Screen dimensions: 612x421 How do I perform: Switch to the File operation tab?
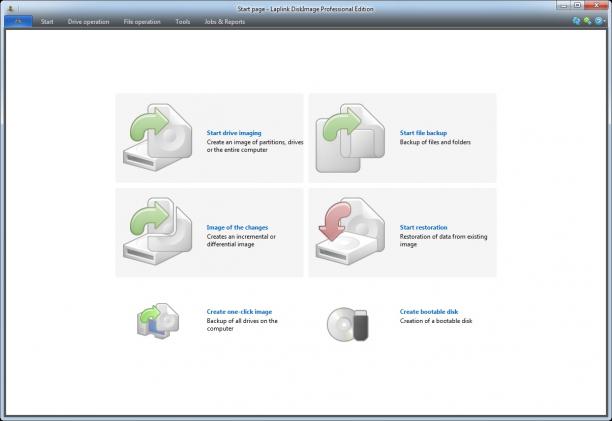(142, 22)
